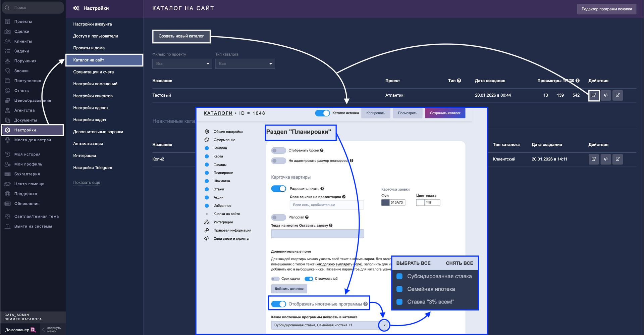Open Копи2 catalog in new window
644x335 pixels.
click(618, 159)
